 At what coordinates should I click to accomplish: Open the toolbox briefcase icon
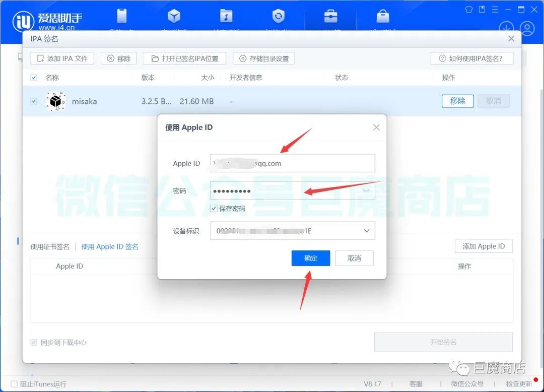coord(330,16)
